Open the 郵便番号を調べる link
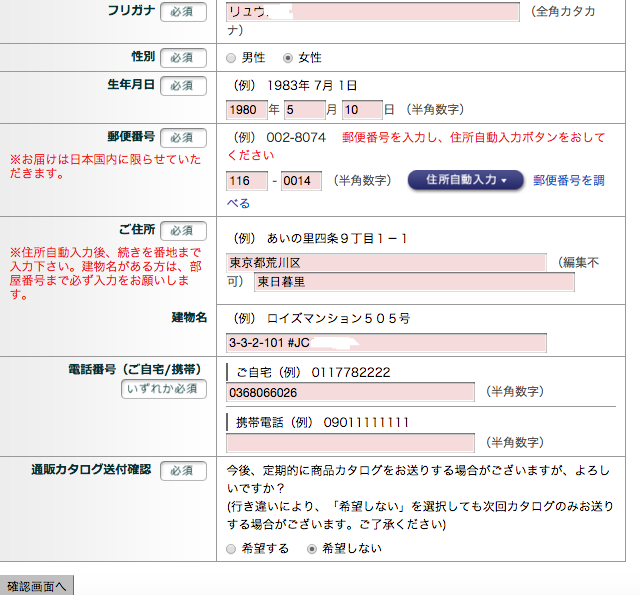 click(x=569, y=180)
